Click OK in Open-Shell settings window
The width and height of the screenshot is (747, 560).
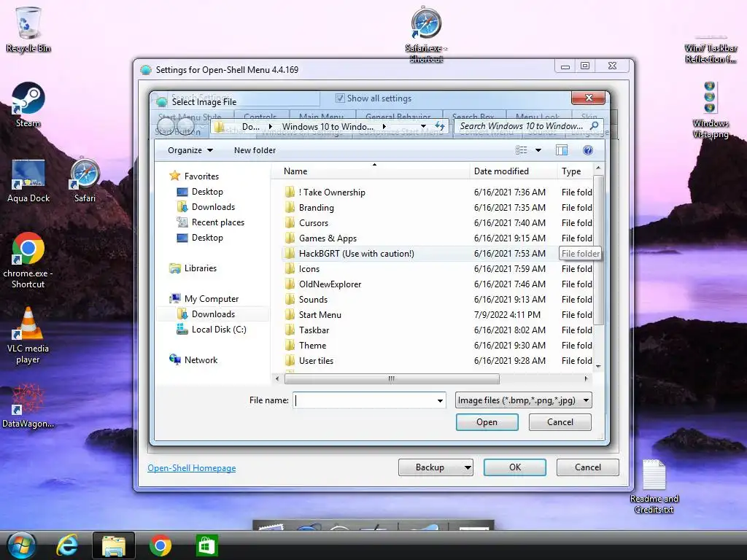click(514, 467)
